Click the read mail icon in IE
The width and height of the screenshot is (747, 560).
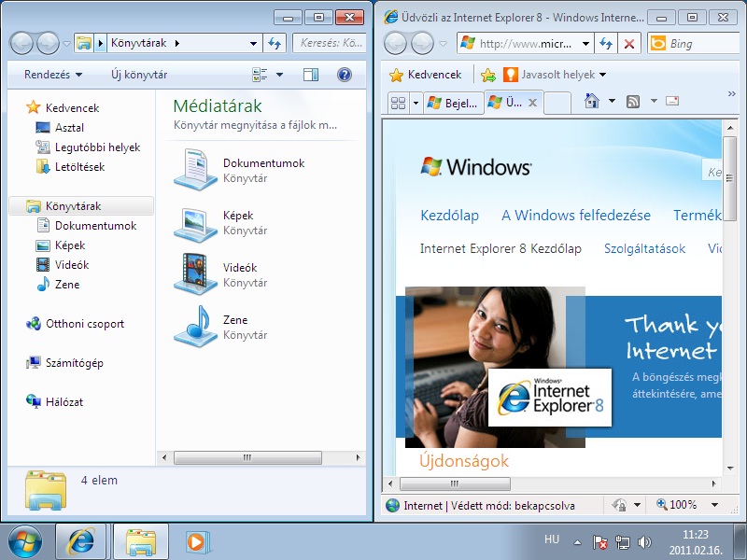[x=672, y=101]
